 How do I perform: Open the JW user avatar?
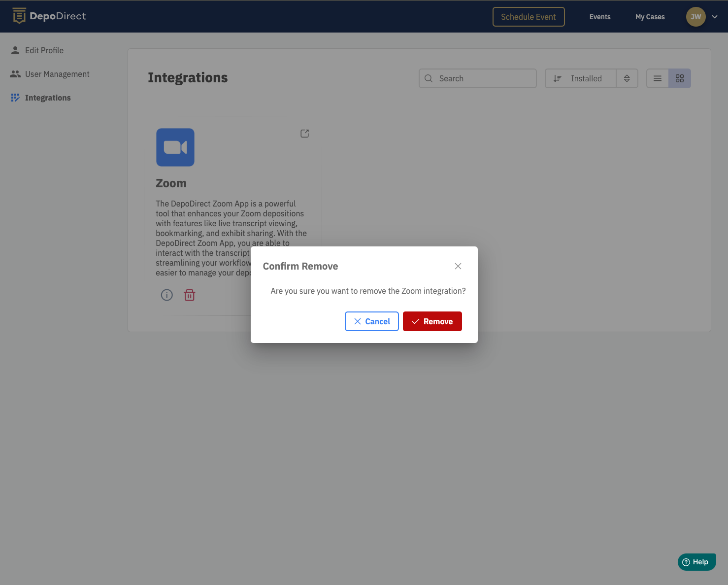(695, 17)
